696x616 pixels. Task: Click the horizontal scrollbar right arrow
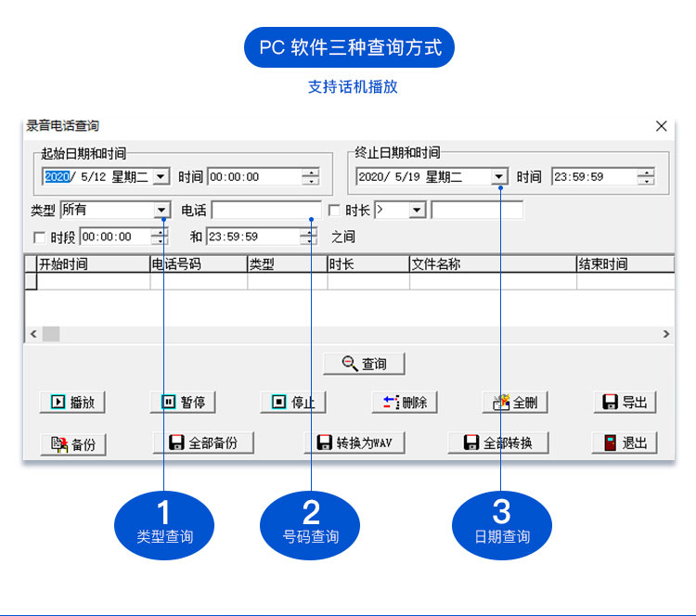coord(665,333)
